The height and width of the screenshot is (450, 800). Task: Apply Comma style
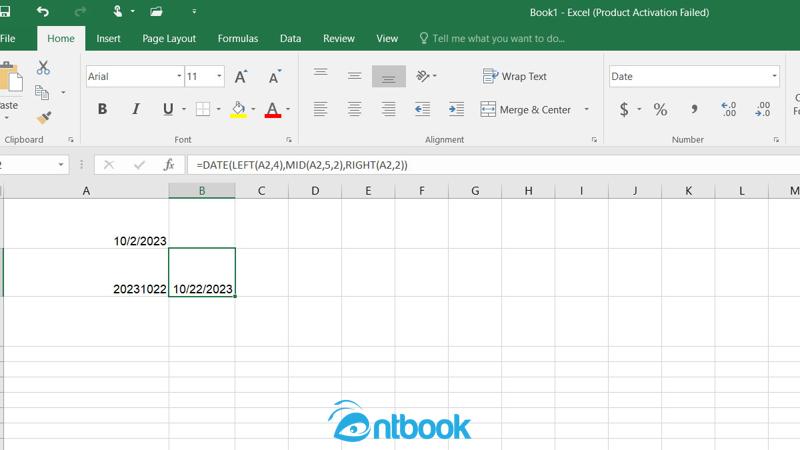694,109
